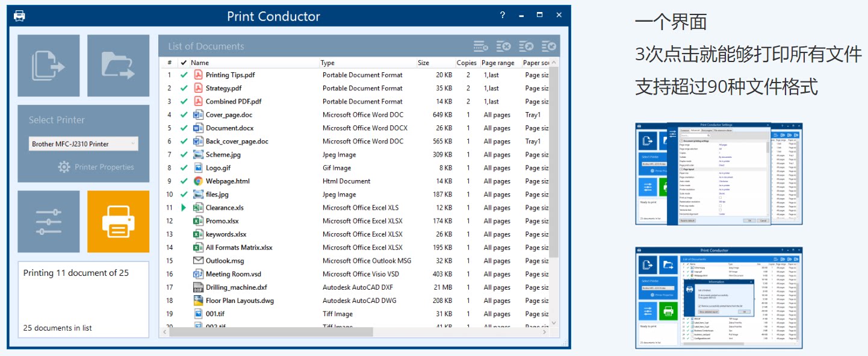Export the document list icon
868x356 pixels.
pos(527,46)
